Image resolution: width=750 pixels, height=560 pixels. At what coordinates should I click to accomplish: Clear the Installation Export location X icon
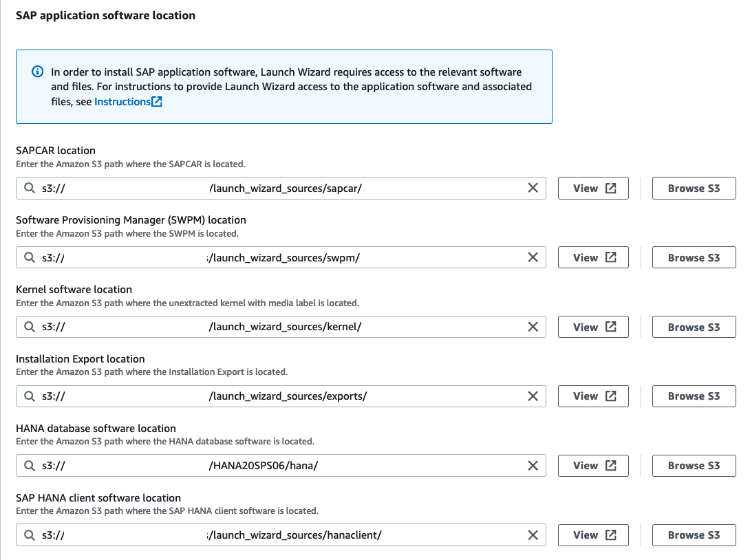click(x=533, y=396)
